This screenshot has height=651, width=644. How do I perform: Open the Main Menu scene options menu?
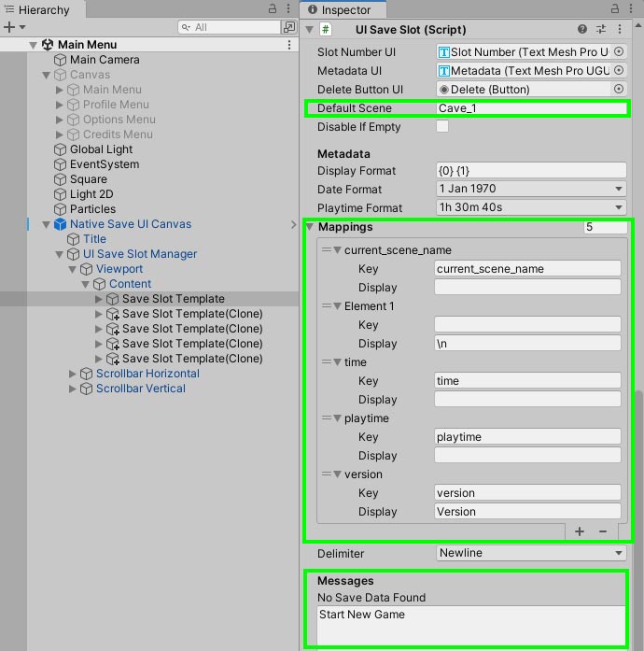[289, 45]
